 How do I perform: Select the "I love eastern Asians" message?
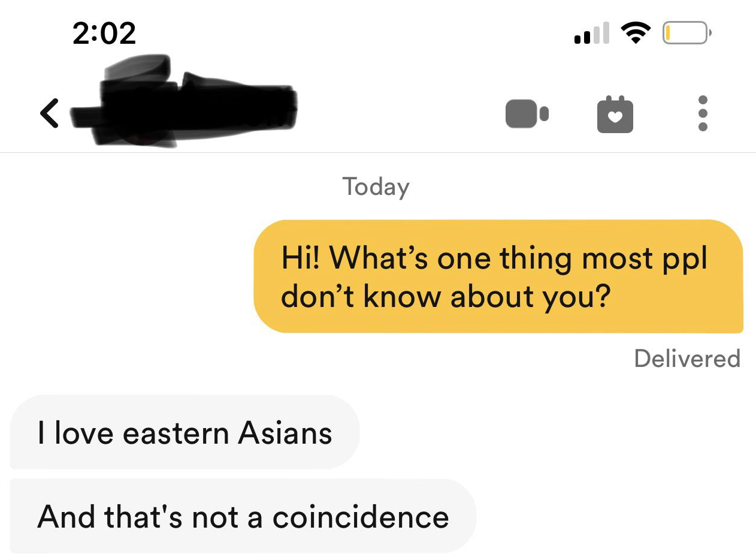point(185,432)
